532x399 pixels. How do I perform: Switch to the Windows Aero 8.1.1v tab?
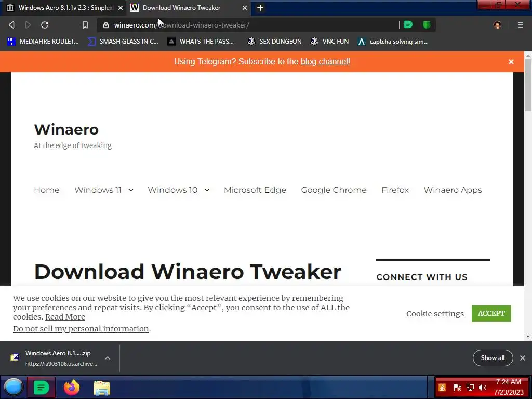tap(63, 8)
